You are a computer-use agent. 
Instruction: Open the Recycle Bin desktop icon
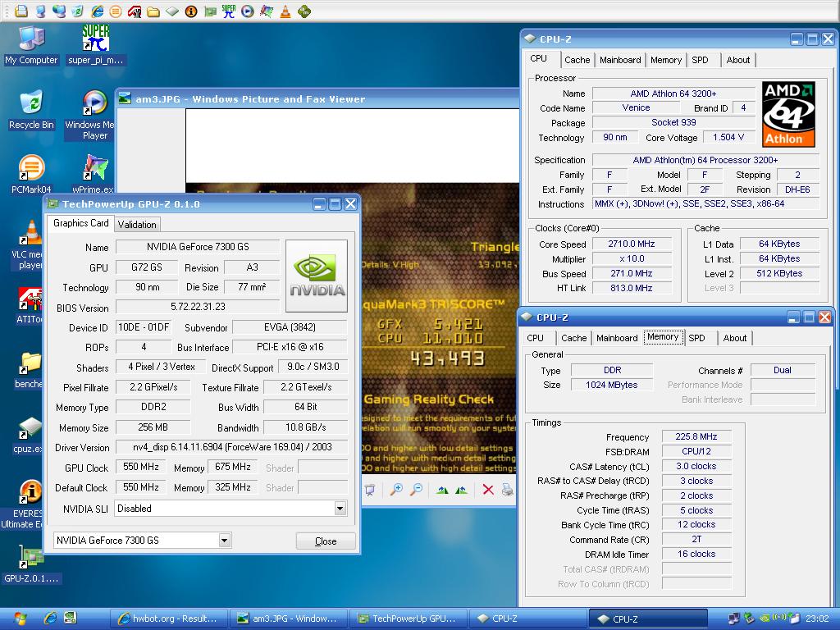tap(31, 111)
